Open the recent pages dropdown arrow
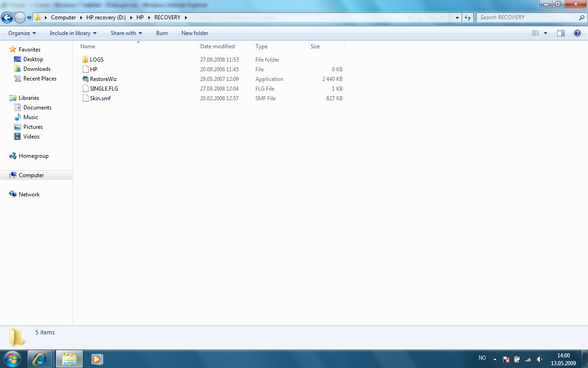 [x=29, y=18]
